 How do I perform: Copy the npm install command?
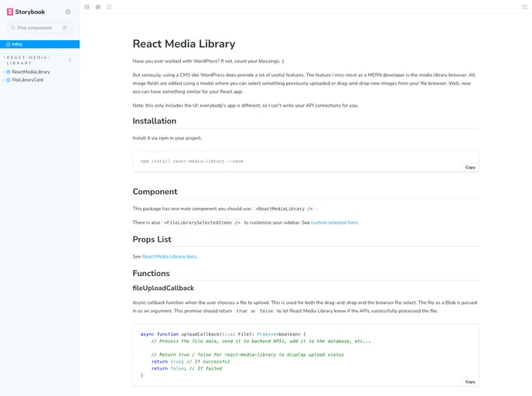click(x=470, y=167)
